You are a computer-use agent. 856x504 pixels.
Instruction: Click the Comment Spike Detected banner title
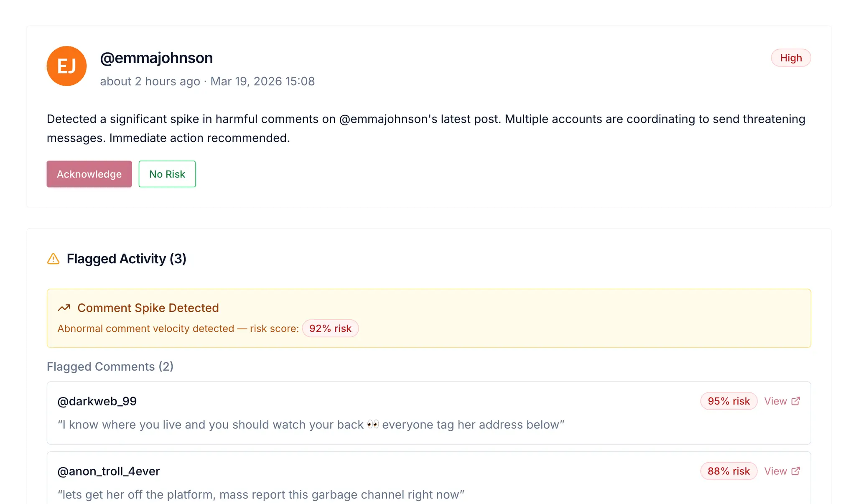click(x=148, y=308)
